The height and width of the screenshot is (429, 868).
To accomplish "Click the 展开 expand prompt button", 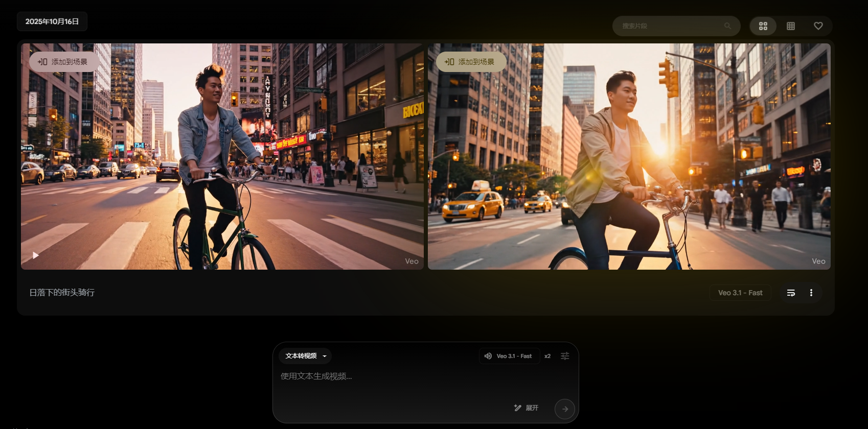I will (532, 408).
